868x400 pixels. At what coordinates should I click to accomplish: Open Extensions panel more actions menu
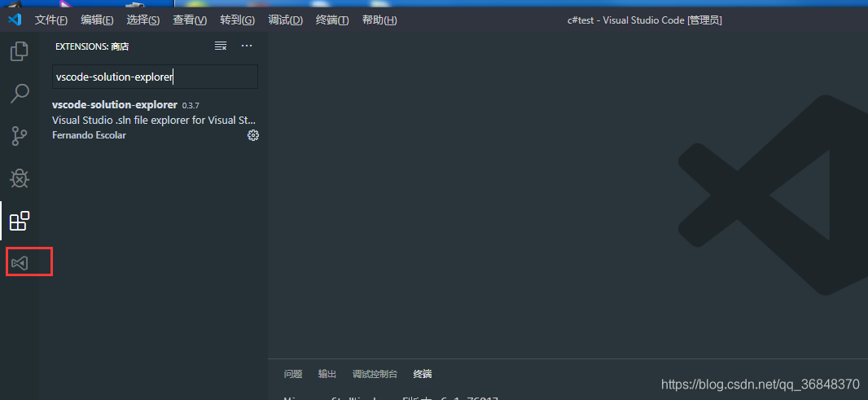247,46
